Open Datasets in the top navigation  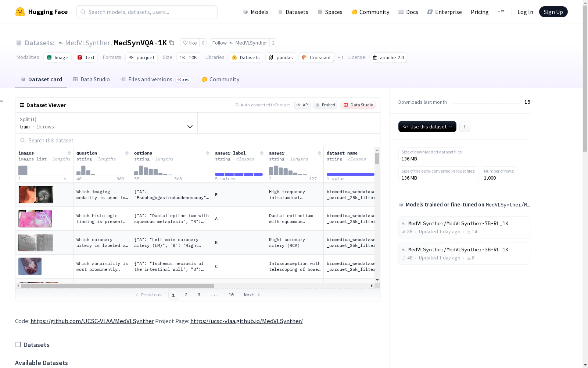click(x=293, y=12)
